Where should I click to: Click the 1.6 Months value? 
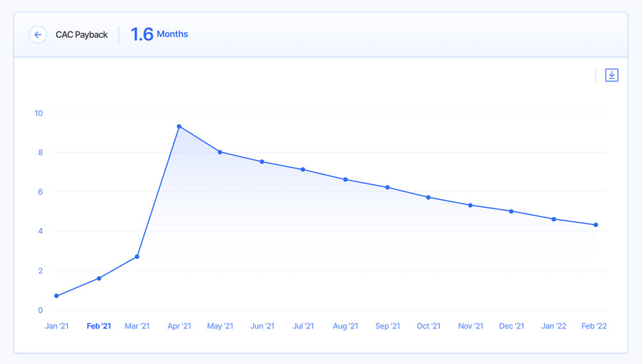(x=159, y=34)
